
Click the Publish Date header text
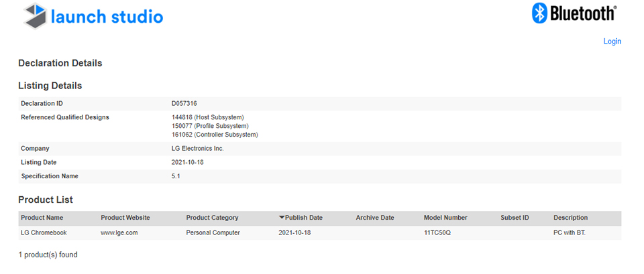coord(303,218)
